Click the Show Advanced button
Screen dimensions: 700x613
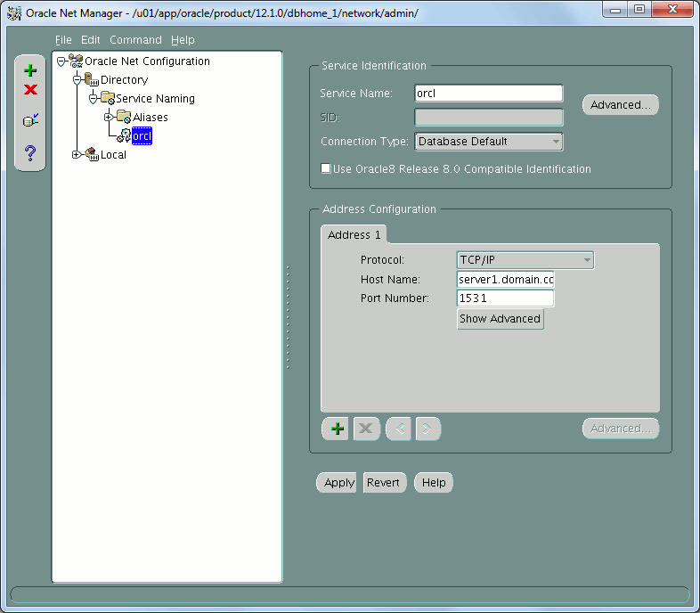(500, 319)
